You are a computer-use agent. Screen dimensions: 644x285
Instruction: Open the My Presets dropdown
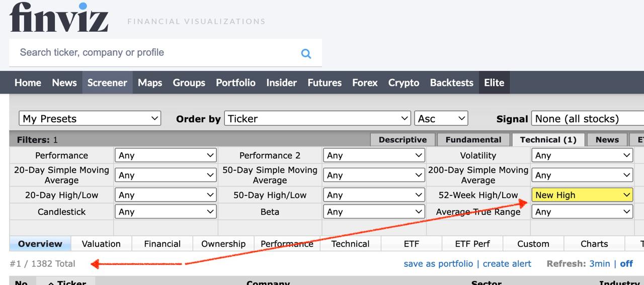click(x=90, y=119)
